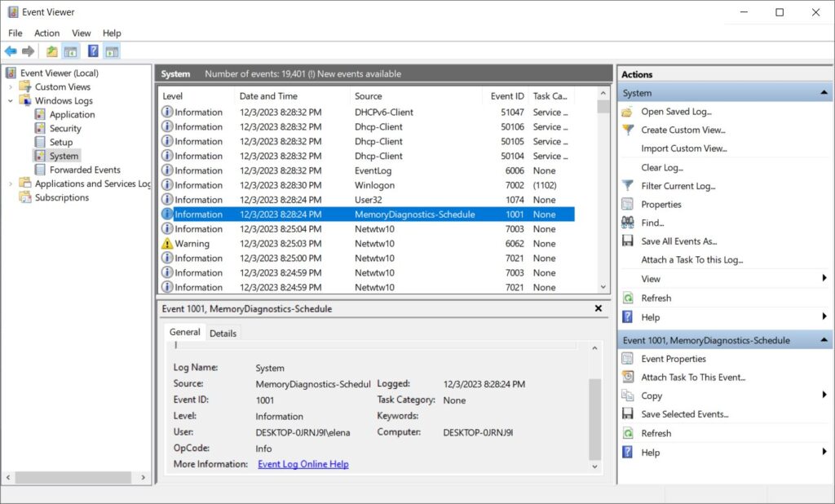Click the Filter Current Log funnel icon
835x504 pixels.
(628, 186)
